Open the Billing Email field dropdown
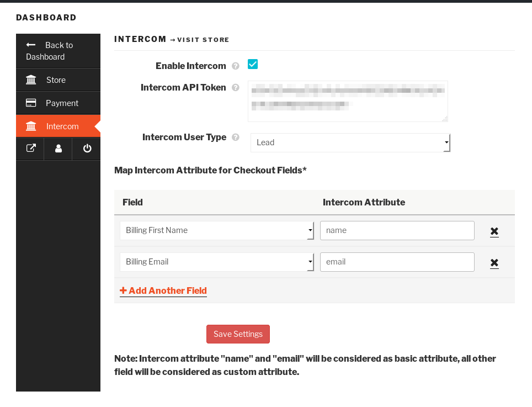This screenshot has height=407, width=532. pyautogui.click(x=217, y=262)
